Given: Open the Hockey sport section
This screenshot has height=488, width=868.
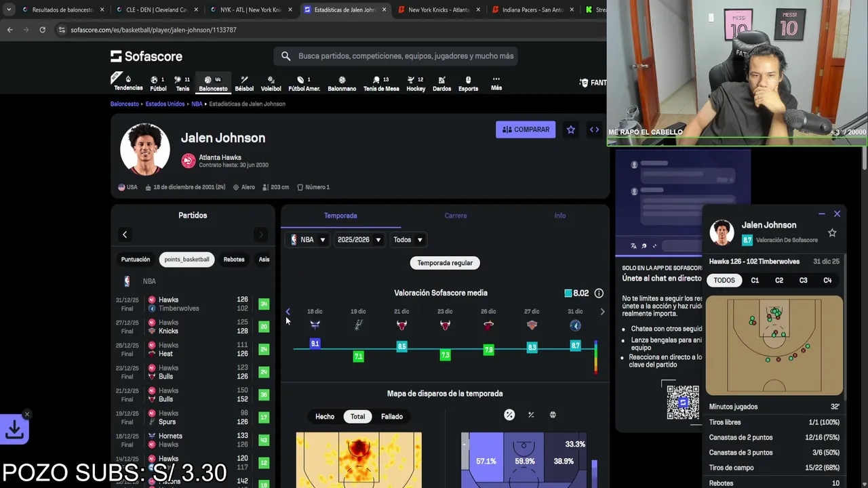Looking at the screenshot, I should pos(416,84).
